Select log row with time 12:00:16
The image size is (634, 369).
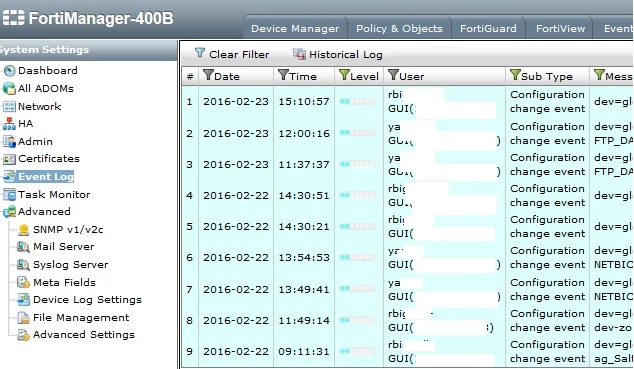coord(407,133)
